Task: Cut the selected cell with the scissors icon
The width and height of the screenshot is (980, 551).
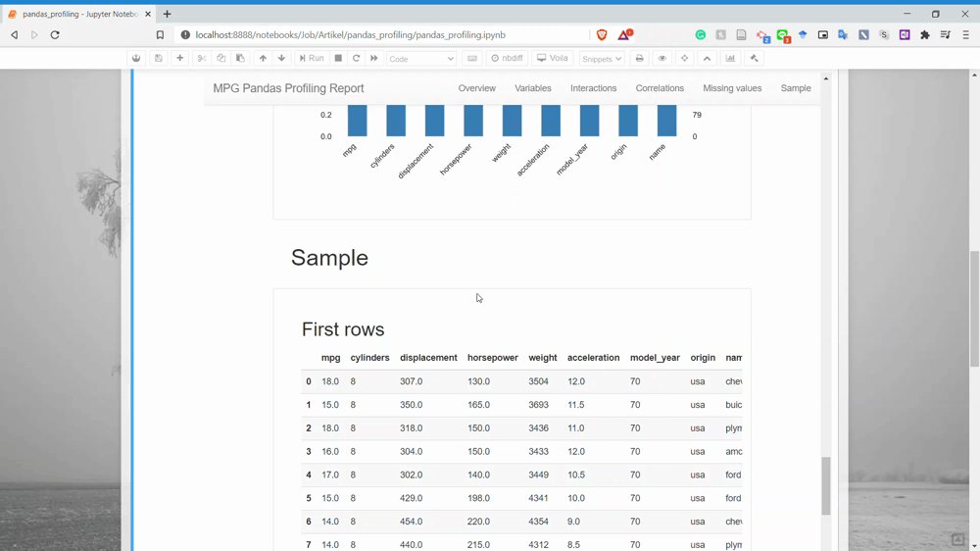Action: click(202, 59)
